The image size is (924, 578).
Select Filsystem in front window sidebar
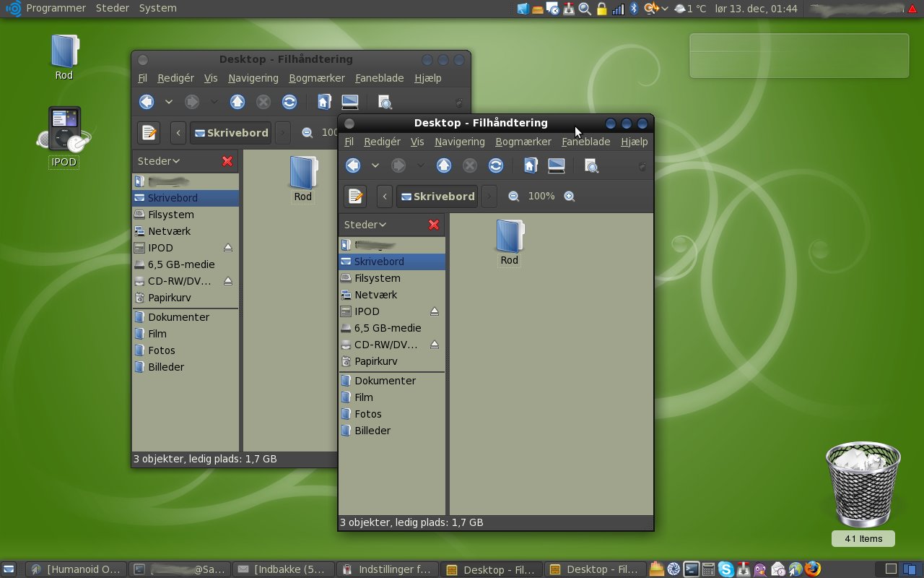click(x=392, y=278)
